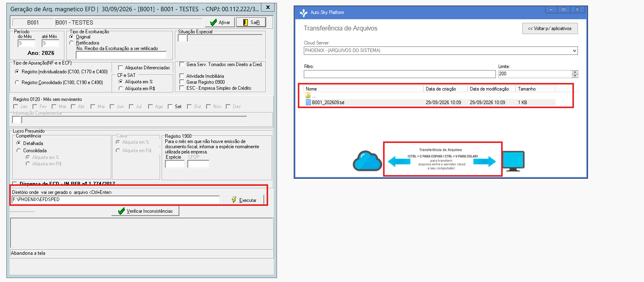
Task: Click the 'do Mês' period field
Action: [26, 43]
